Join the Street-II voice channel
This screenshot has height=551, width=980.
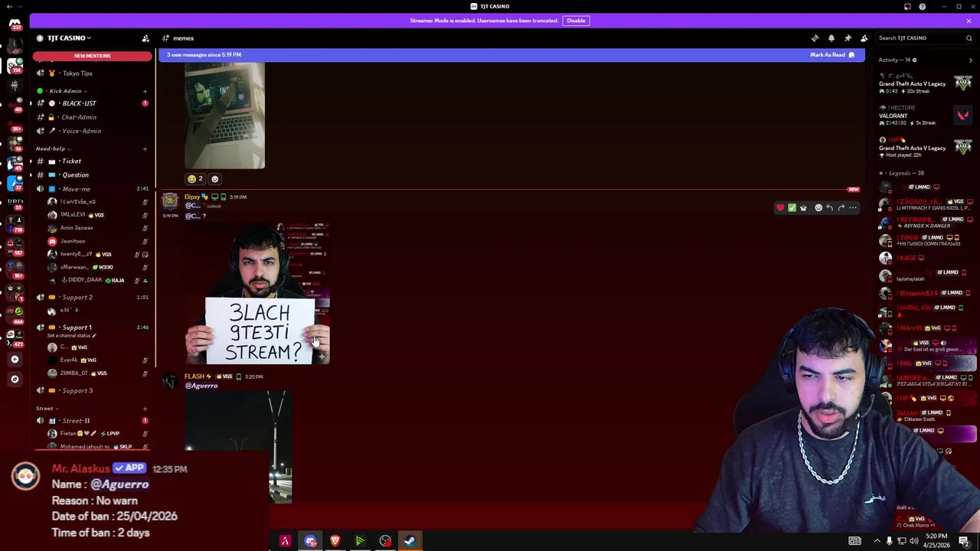[x=92, y=420]
